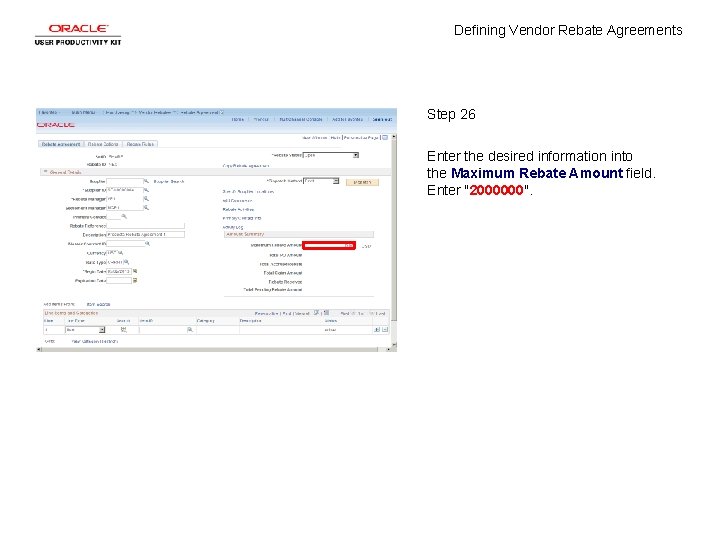Image resolution: width=720 pixels, height=540 pixels.
Task: Click into the Description field
Action: click(x=145, y=235)
